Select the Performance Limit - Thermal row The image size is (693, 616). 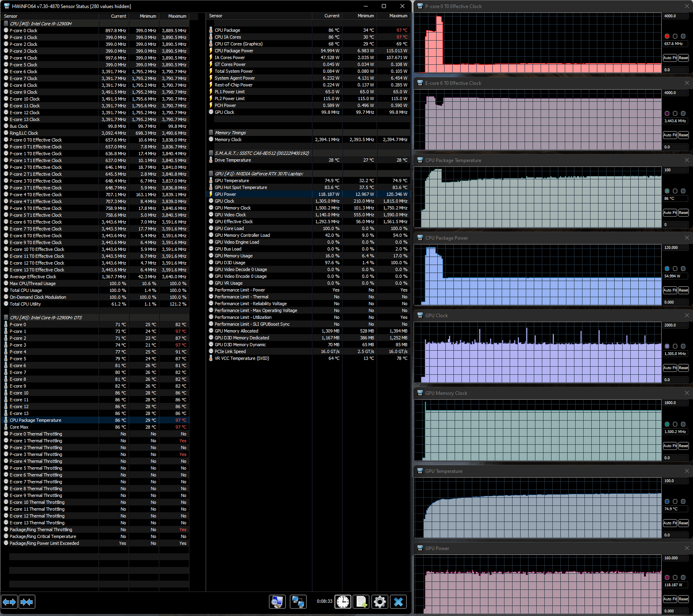[x=308, y=297]
